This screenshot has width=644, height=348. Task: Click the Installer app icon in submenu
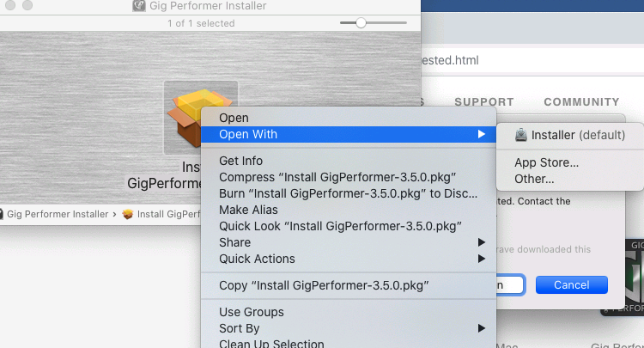(x=521, y=135)
